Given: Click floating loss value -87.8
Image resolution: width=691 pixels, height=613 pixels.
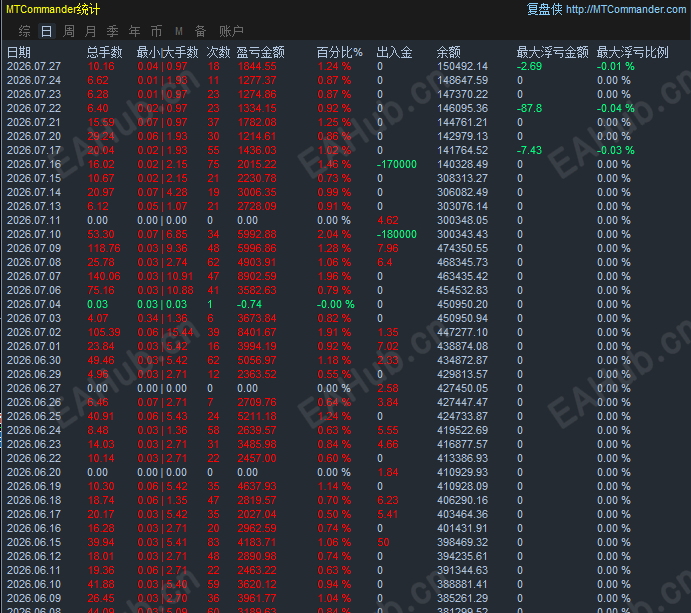Looking at the screenshot, I should (529, 108).
